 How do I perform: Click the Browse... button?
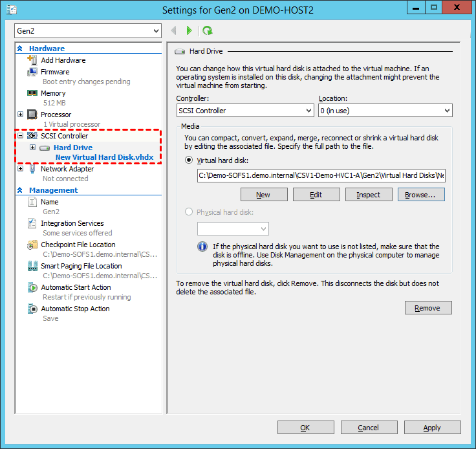pyautogui.click(x=421, y=195)
